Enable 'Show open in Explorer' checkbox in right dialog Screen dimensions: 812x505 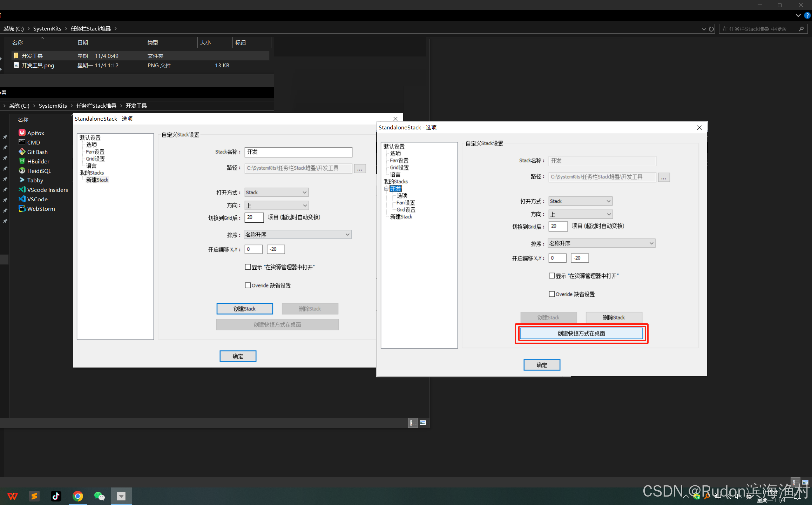[x=552, y=276]
